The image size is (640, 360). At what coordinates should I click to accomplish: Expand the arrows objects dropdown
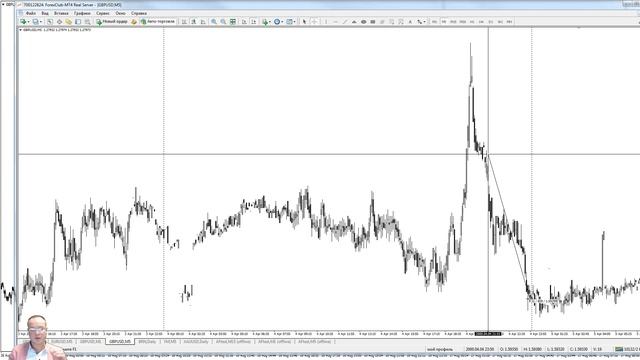click(x=425, y=22)
